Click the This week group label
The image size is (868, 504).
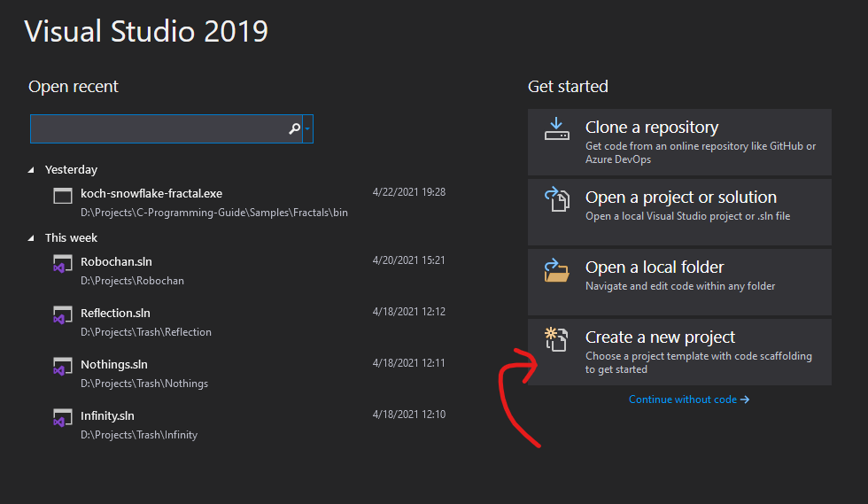[x=71, y=238]
